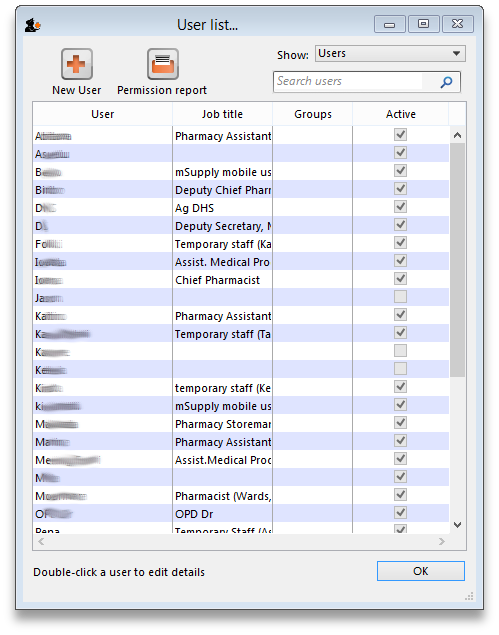This screenshot has height=635, width=499.
Task: Toggle Active checkbox for Ag DHS row
Action: click(x=400, y=207)
